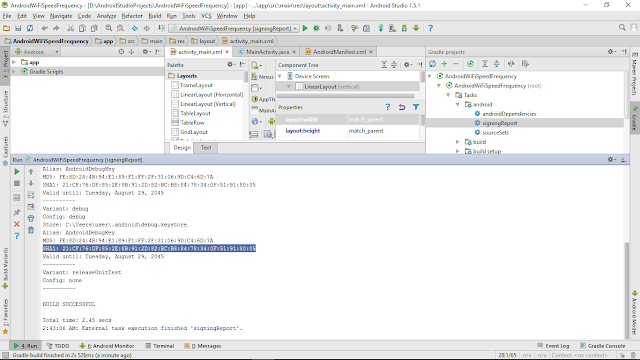This screenshot has height=360, width=640.
Task: Open Event Log
Action: [553, 346]
